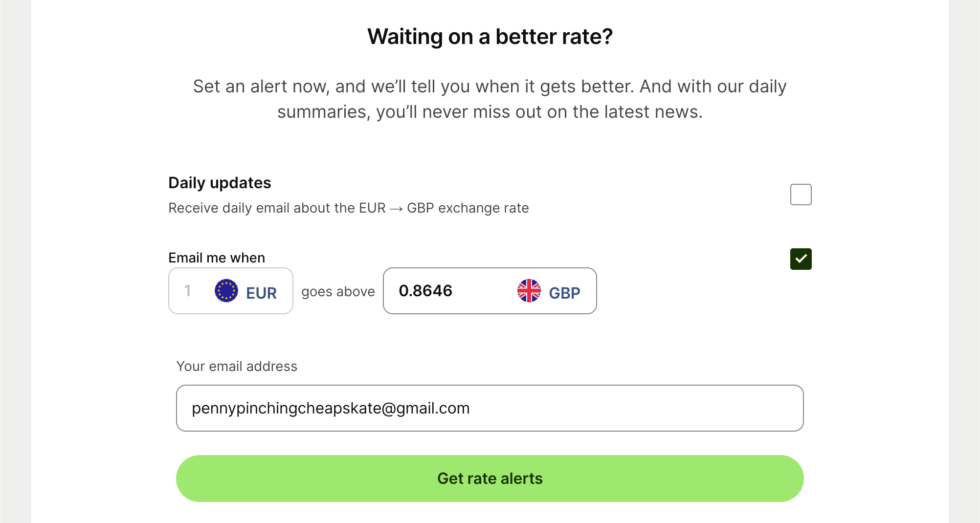This screenshot has width=980, height=523.
Task: Click the 'Daily updates' heading
Action: [220, 183]
